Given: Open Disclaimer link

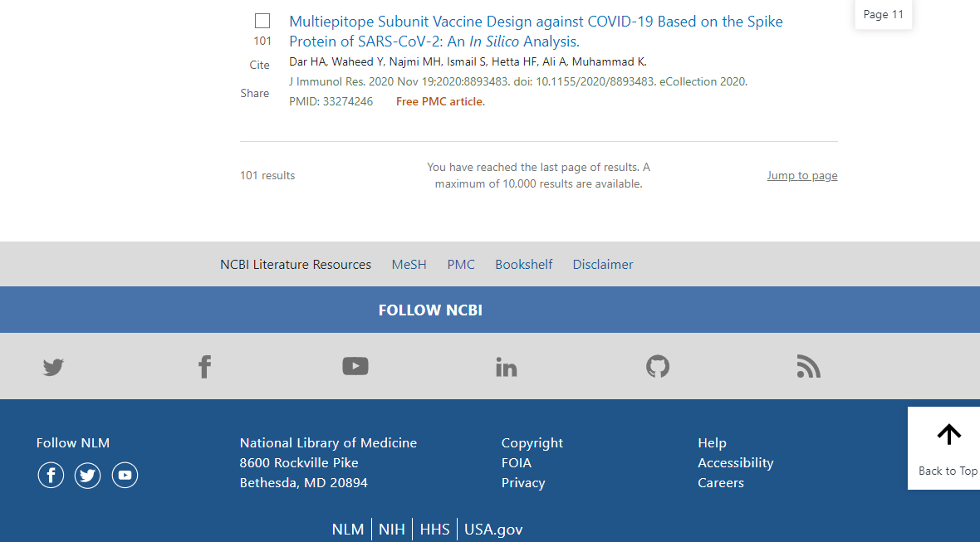Looking at the screenshot, I should [602, 264].
